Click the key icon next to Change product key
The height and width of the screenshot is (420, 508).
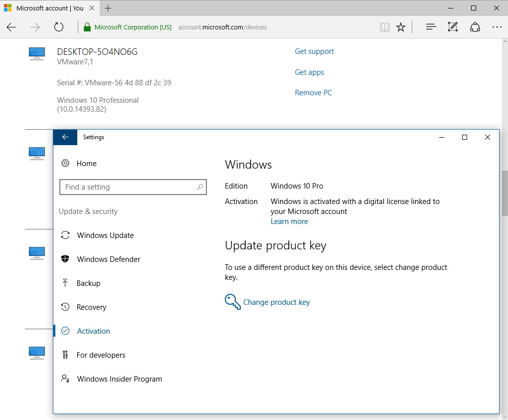pyautogui.click(x=231, y=302)
